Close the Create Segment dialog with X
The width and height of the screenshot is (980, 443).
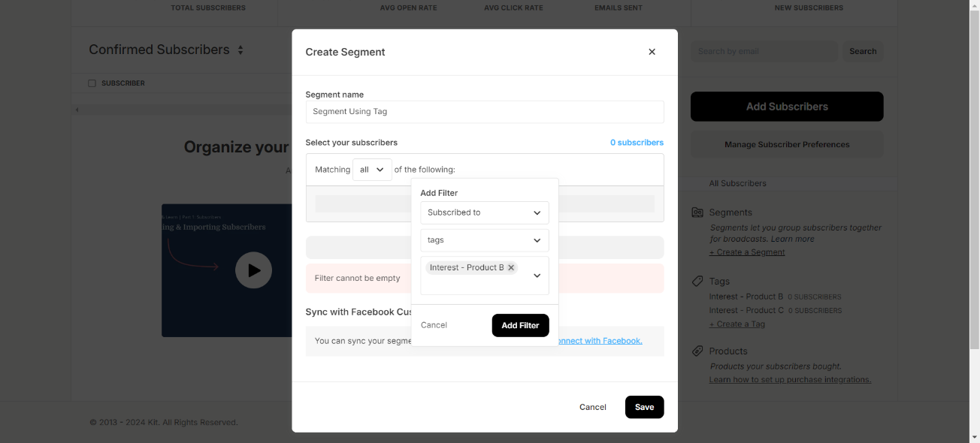pyautogui.click(x=652, y=52)
